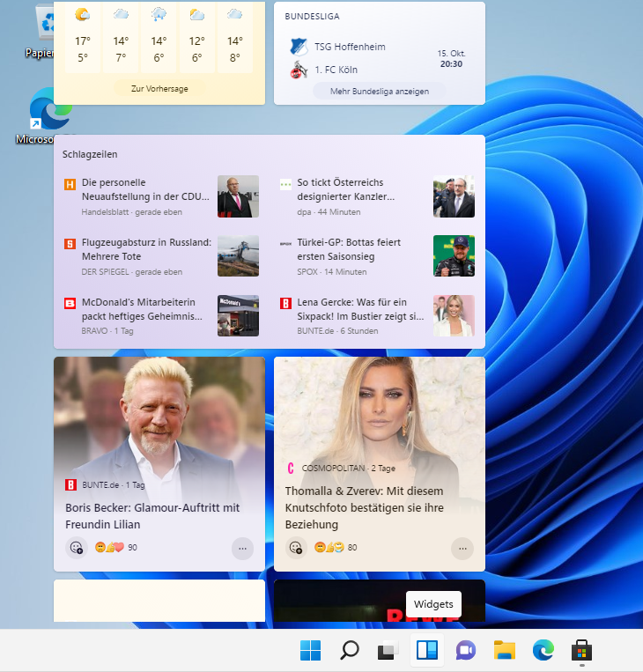The height and width of the screenshot is (672, 643).
Task: Open Microsoft Store from the taskbar
Action: 581,651
